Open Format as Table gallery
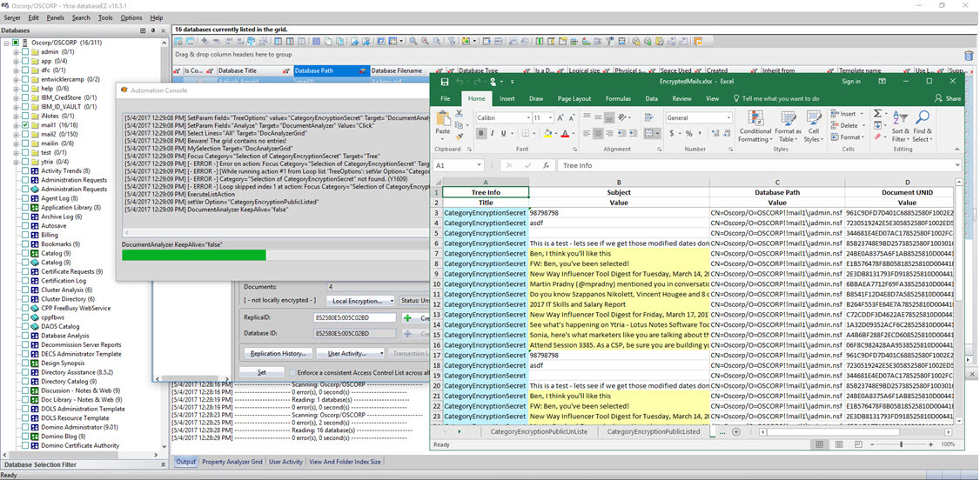The image size is (980, 480). coord(788,126)
